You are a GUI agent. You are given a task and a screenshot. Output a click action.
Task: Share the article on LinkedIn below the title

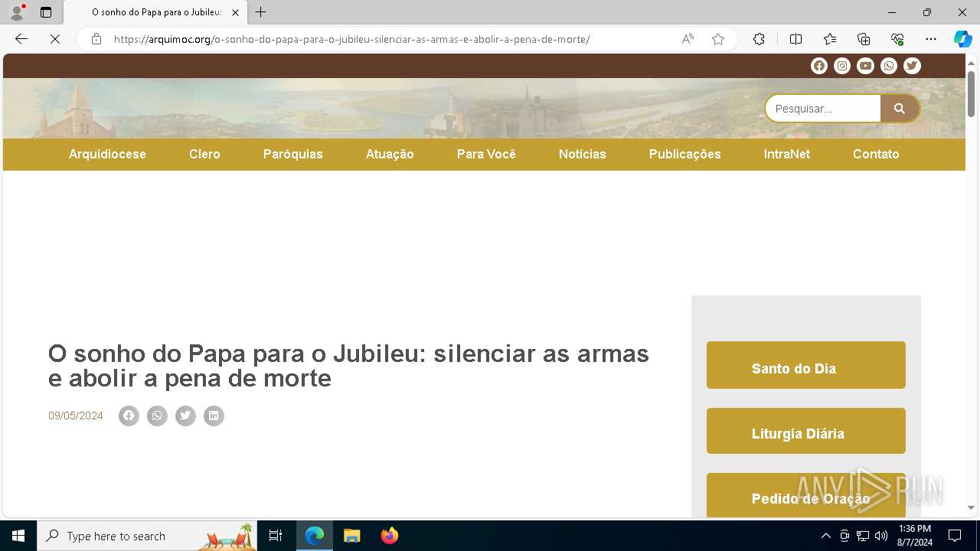click(214, 416)
